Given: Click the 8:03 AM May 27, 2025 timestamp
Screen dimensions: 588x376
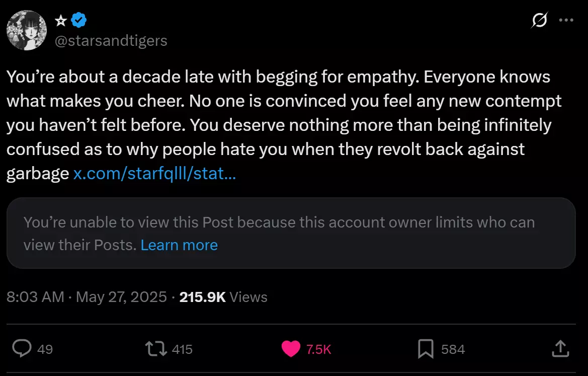Looking at the screenshot, I should coord(87,297).
